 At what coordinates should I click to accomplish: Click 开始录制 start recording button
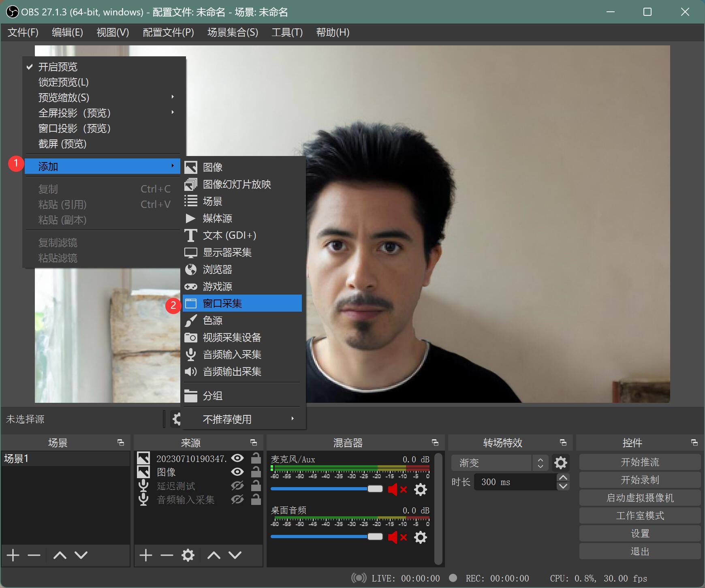640,480
